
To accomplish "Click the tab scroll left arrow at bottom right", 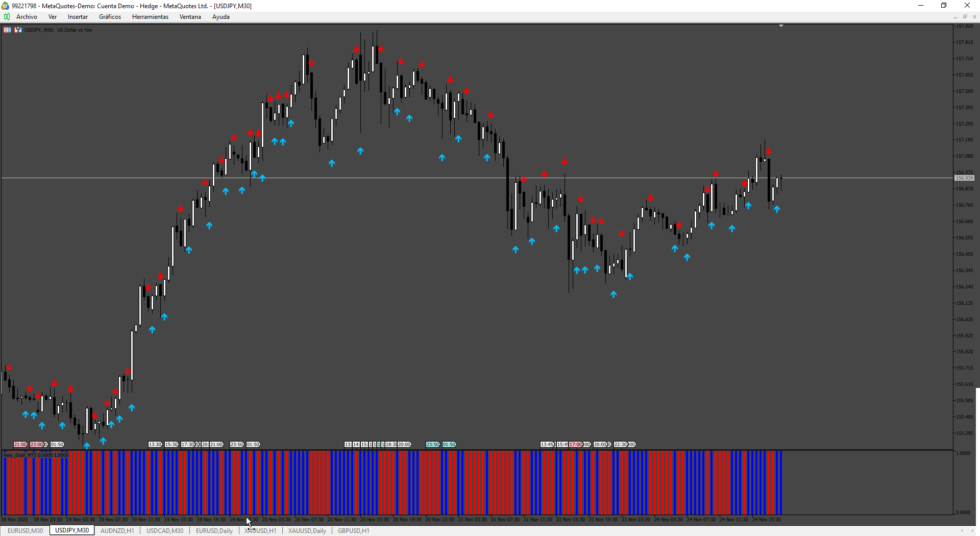I will click(x=962, y=530).
